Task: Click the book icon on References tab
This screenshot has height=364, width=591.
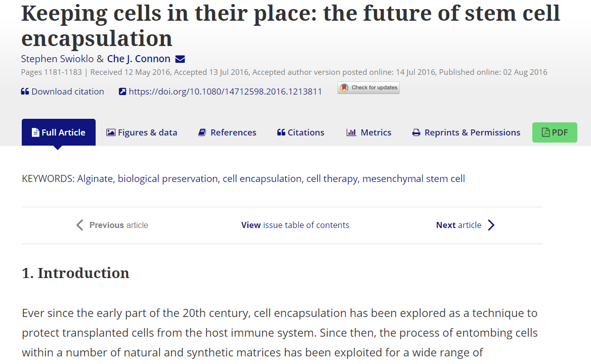Action: coord(202,132)
